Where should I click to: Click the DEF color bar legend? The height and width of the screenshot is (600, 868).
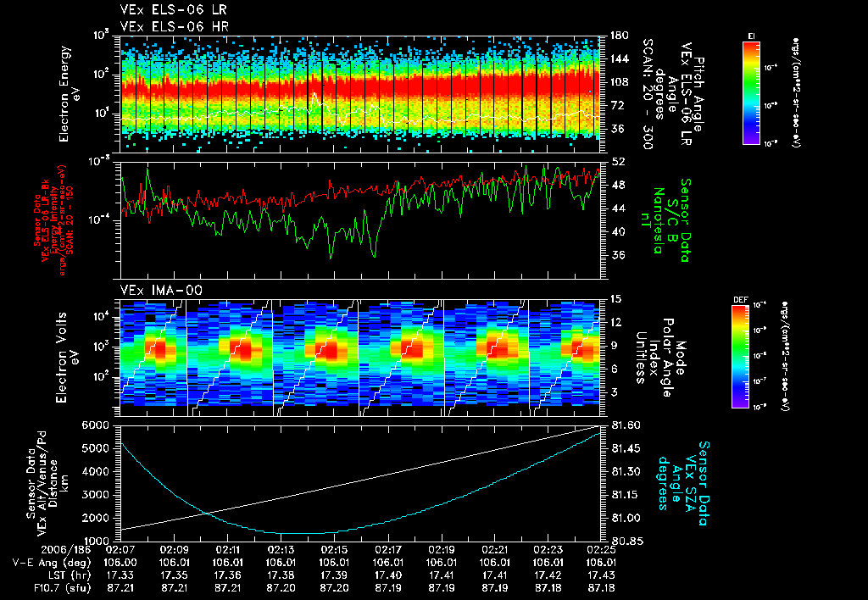click(x=740, y=357)
